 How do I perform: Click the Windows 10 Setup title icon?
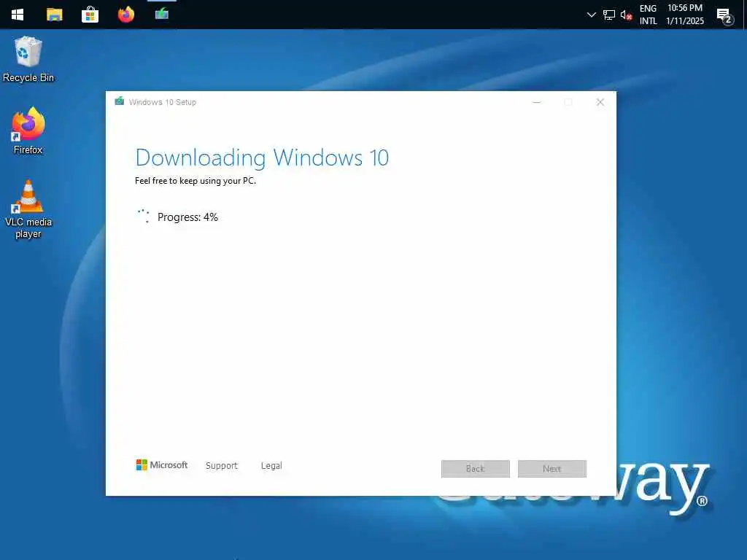point(119,101)
